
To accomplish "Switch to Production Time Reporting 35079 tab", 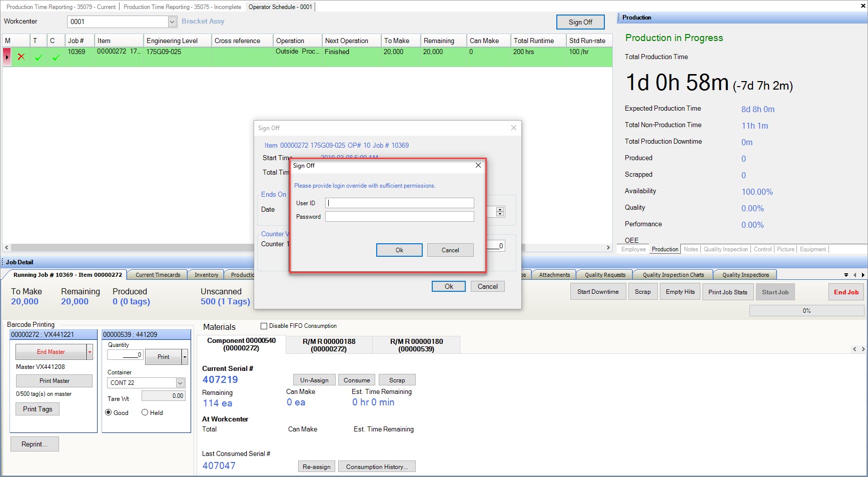I will tap(61, 7).
